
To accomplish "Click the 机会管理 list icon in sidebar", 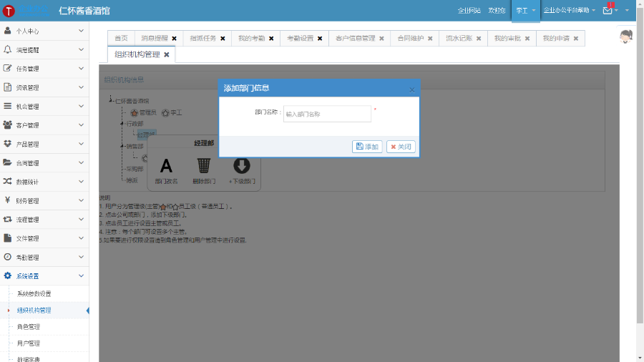I will (x=7, y=107).
